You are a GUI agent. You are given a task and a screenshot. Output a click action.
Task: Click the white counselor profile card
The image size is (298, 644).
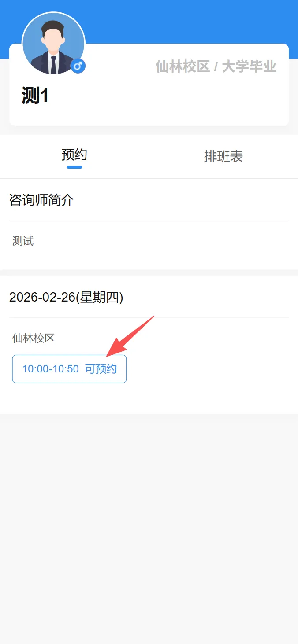(149, 85)
